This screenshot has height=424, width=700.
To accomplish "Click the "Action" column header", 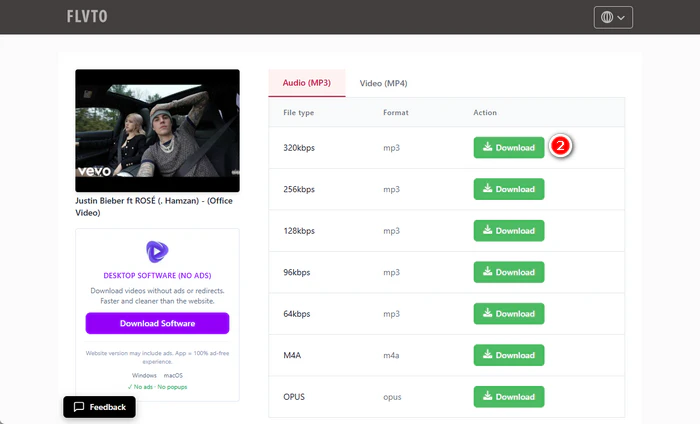I will 485,112.
